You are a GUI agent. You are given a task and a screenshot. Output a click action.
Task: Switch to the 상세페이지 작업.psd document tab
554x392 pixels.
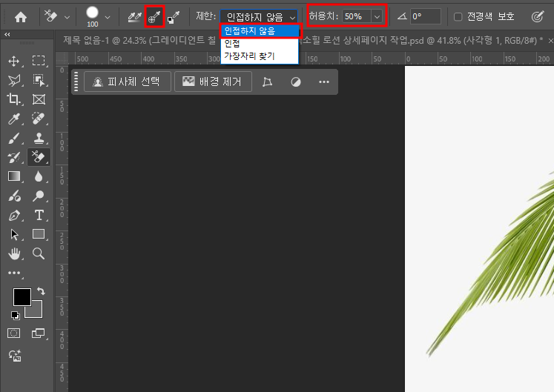tap(421, 41)
